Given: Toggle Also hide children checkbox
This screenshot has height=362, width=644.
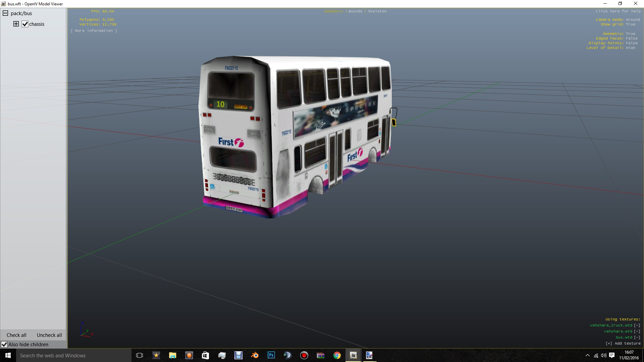Looking at the screenshot, I should (4, 345).
